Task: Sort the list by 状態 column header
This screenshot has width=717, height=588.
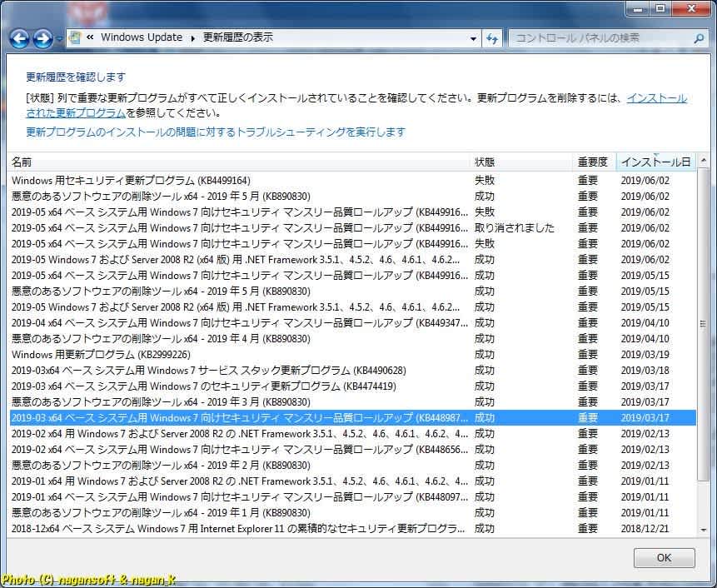Action: [485, 162]
